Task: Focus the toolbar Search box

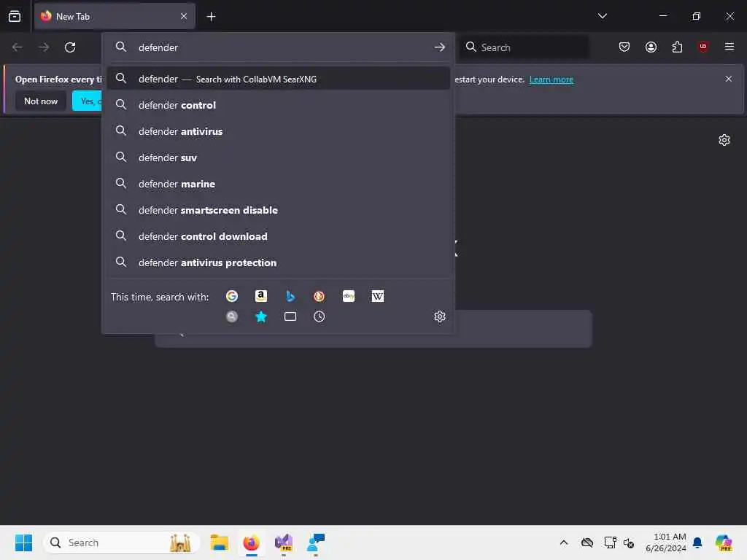Action: pyautogui.click(x=524, y=47)
